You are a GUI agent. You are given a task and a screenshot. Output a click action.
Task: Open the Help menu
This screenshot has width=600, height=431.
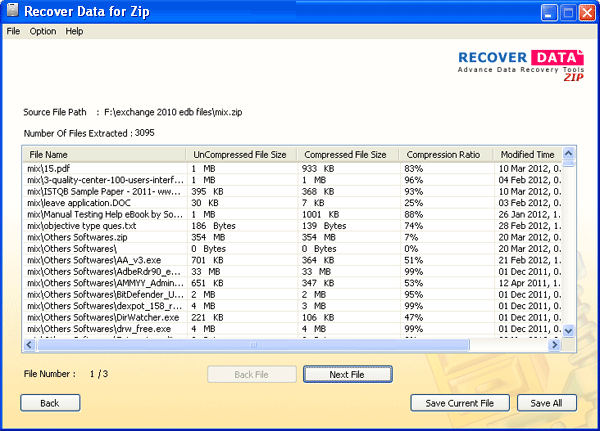pos(75,31)
